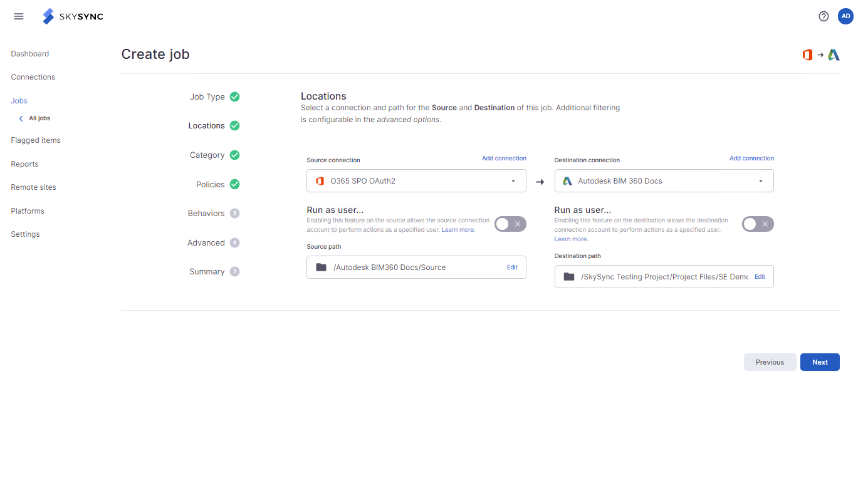Open Reports in the sidebar
This screenshot has width=868, height=488.
24,164
